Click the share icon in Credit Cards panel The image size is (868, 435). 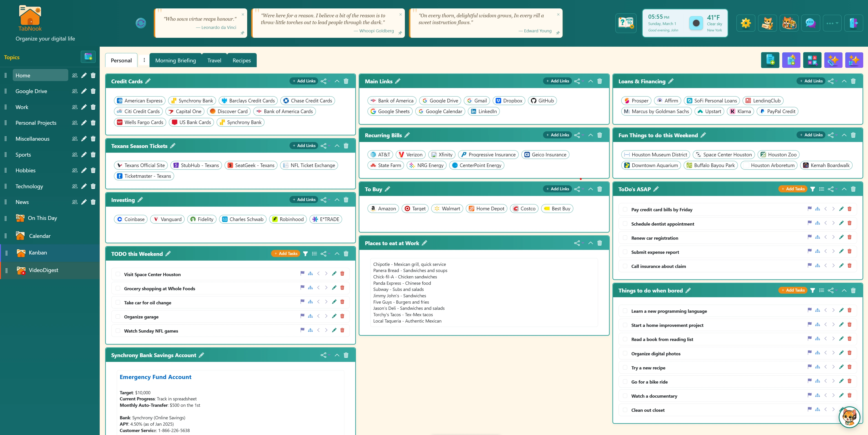323,81
